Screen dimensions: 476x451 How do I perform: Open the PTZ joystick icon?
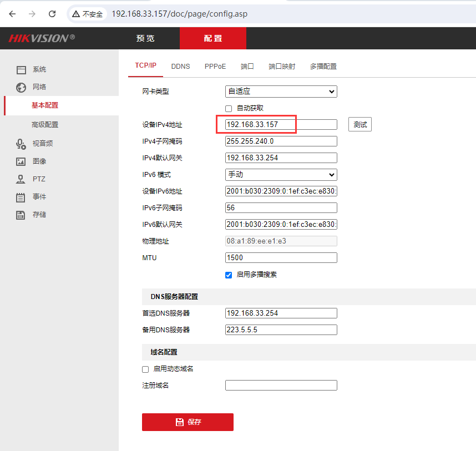pos(21,179)
